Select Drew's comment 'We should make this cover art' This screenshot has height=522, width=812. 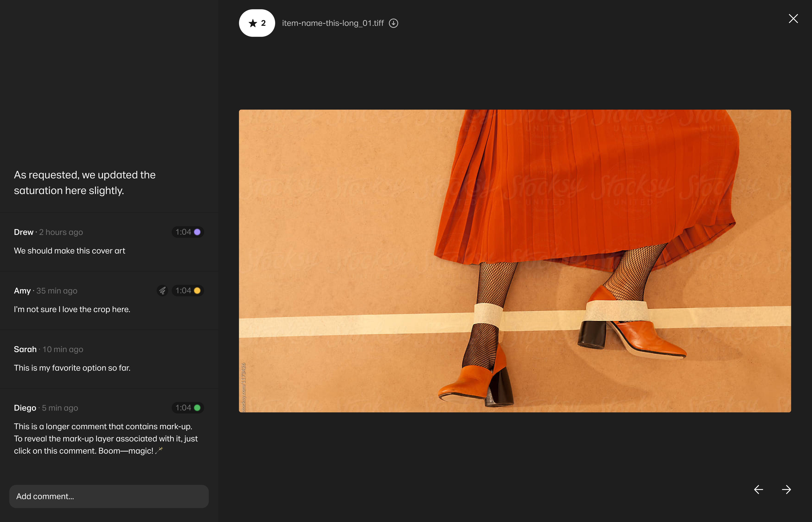[69, 251]
